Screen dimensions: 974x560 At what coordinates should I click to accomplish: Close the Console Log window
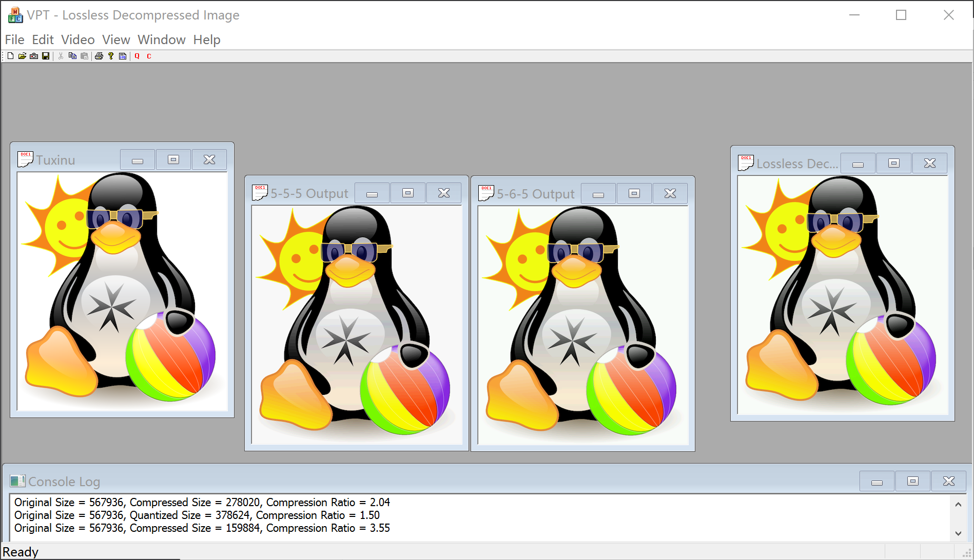tap(949, 482)
